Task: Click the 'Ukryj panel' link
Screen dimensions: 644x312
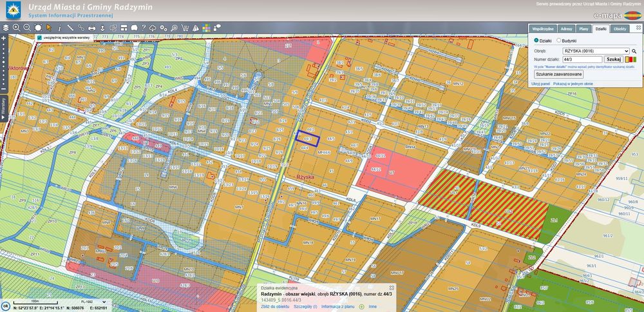Action: [540, 83]
